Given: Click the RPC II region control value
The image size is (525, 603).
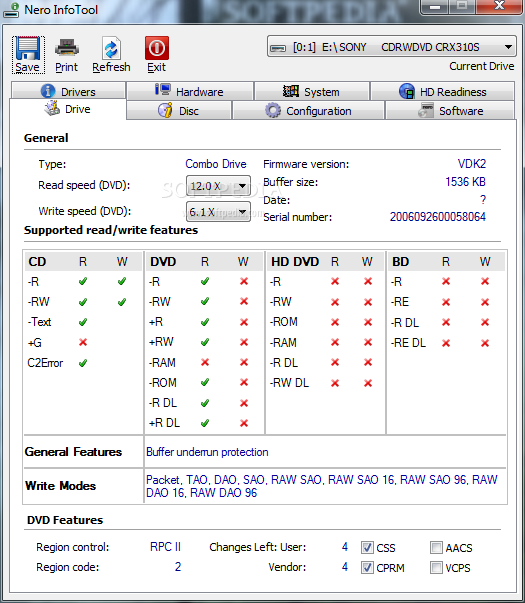Looking at the screenshot, I should [165, 546].
